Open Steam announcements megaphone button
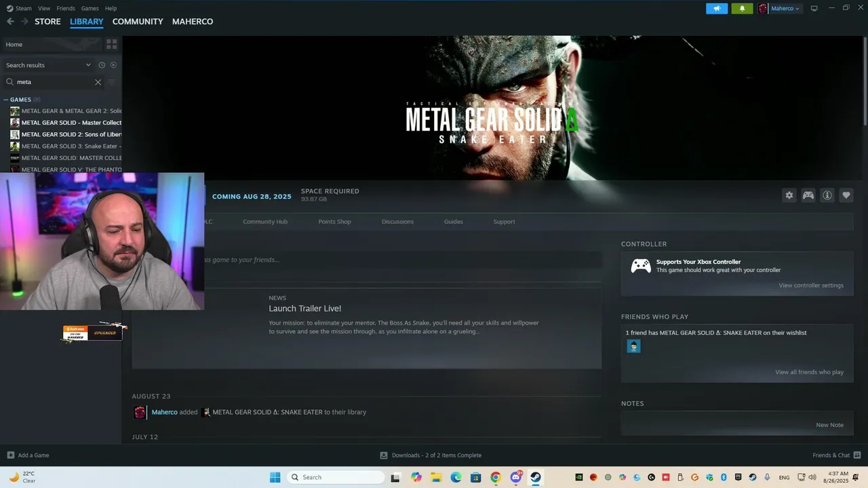 717,8
